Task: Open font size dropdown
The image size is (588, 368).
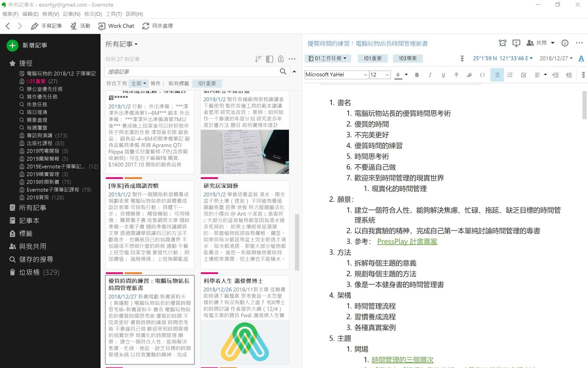Action: (x=380, y=75)
